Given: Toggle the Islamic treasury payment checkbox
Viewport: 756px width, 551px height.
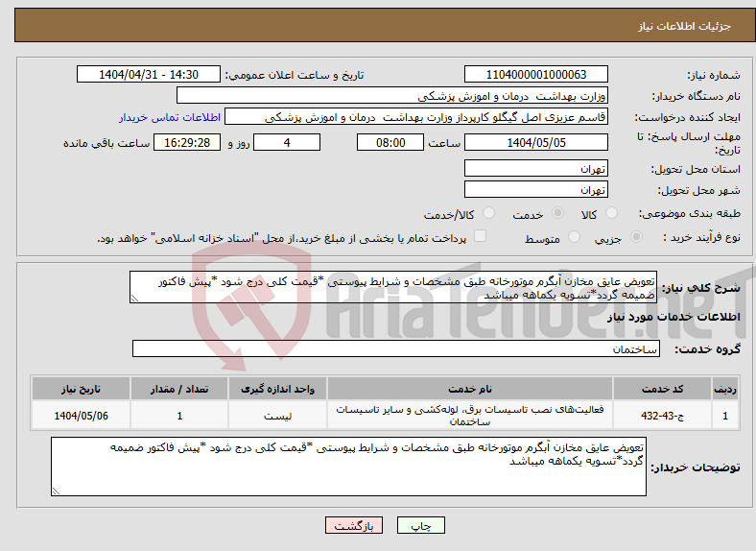Looking at the screenshot, I should (x=480, y=236).
